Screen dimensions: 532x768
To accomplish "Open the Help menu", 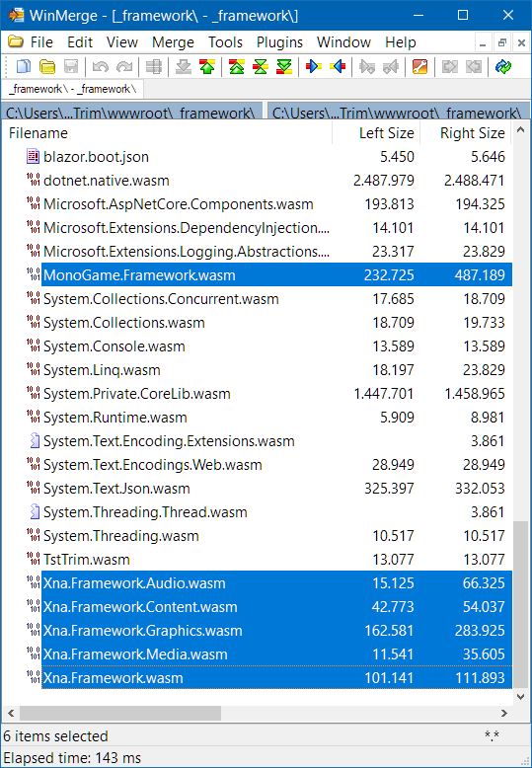I will coord(400,42).
